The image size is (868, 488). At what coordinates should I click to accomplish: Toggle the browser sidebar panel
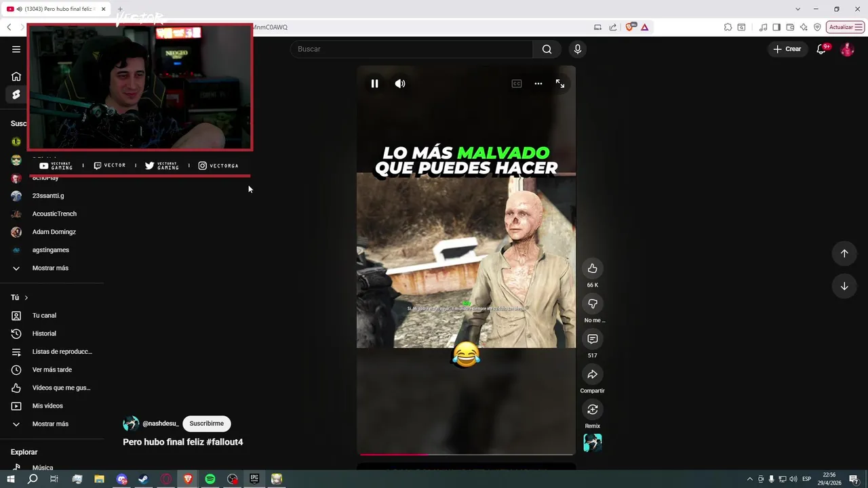pos(776,27)
